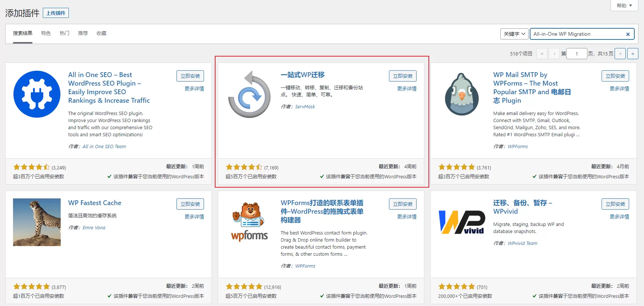This screenshot has width=644, height=306.
Task: Switch to the 推荐 tab
Action: coord(83,34)
